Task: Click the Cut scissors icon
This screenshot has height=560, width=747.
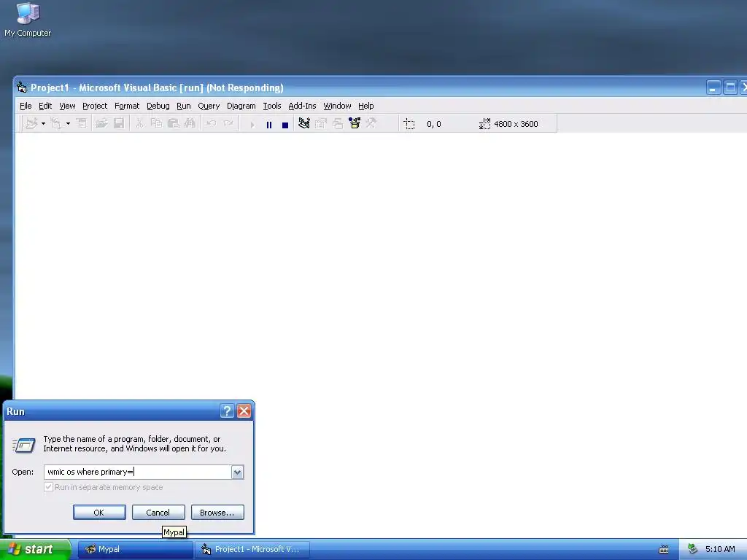Action: pyautogui.click(x=139, y=124)
